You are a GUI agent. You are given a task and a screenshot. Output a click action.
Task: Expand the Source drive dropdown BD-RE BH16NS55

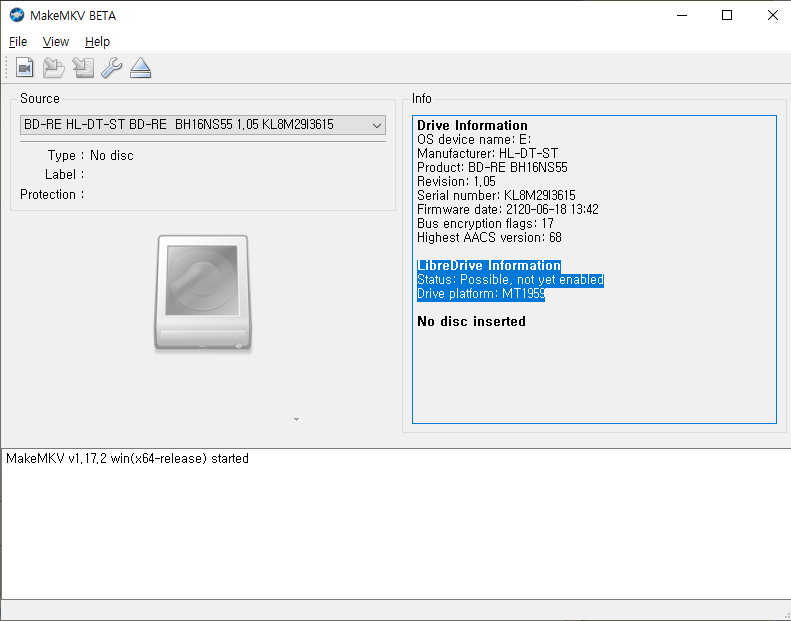click(x=203, y=125)
